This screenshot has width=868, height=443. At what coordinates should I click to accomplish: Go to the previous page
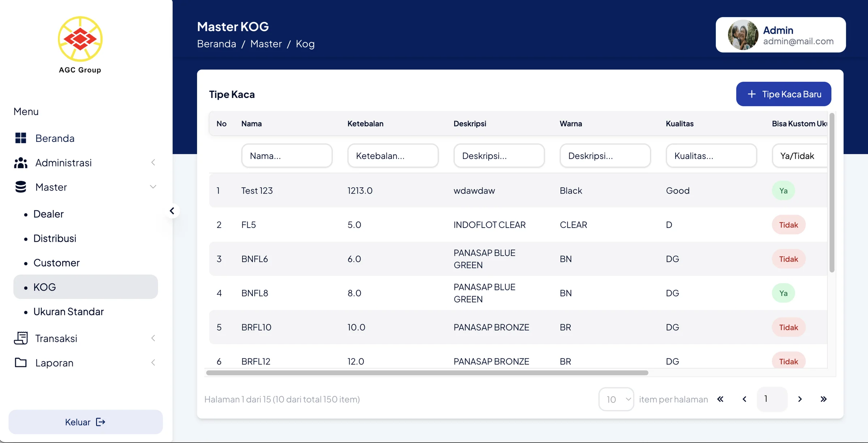pyautogui.click(x=744, y=399)
